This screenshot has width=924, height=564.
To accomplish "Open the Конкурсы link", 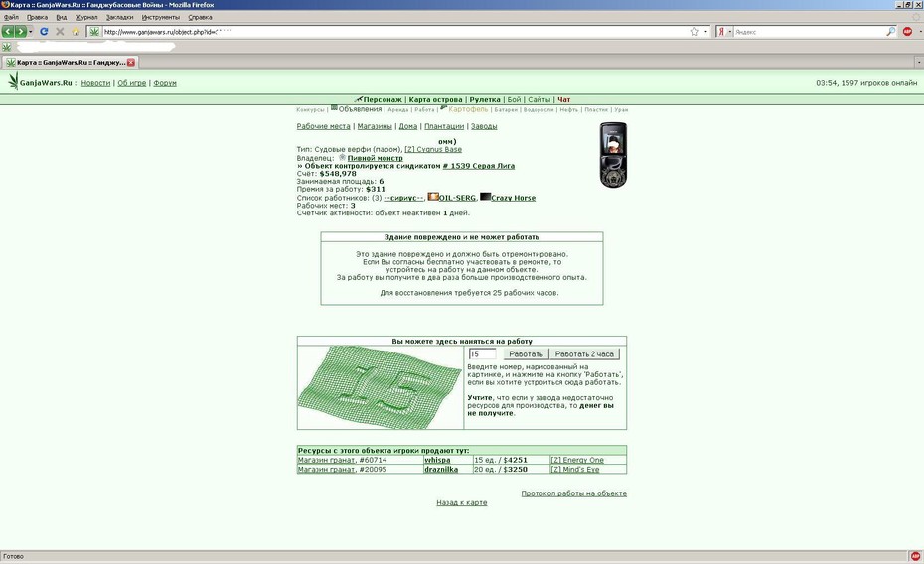I will [310, 110].
